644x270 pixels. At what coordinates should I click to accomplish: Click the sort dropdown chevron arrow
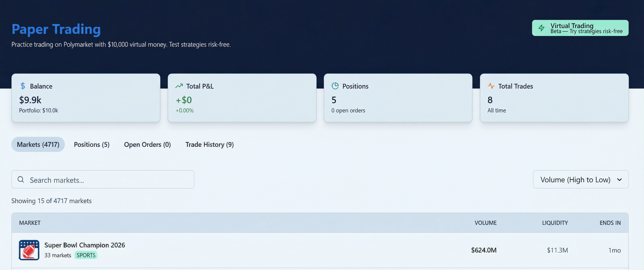619,180
